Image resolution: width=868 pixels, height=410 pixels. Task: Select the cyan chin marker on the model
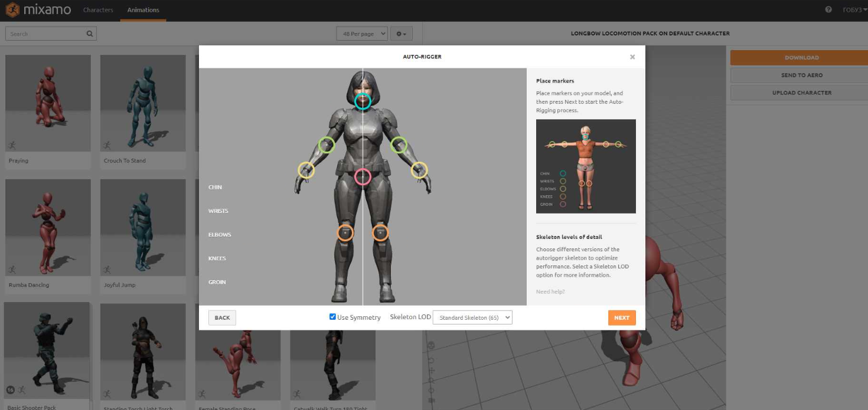point(363,101)
